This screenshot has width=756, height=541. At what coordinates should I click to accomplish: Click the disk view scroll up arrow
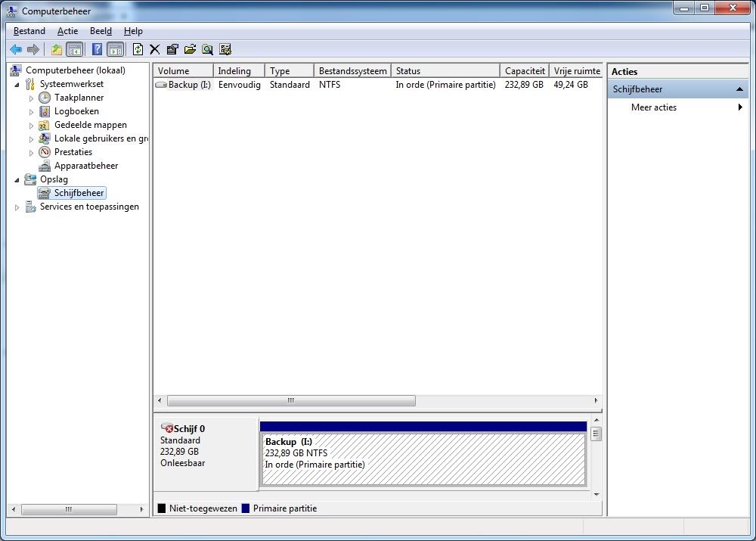[x=596, y=421]
